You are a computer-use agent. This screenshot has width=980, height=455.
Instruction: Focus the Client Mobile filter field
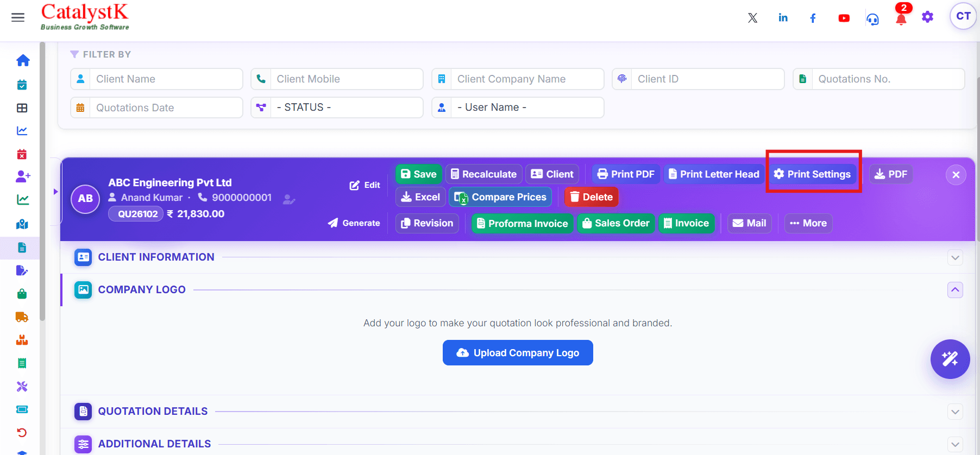(337, 79)
